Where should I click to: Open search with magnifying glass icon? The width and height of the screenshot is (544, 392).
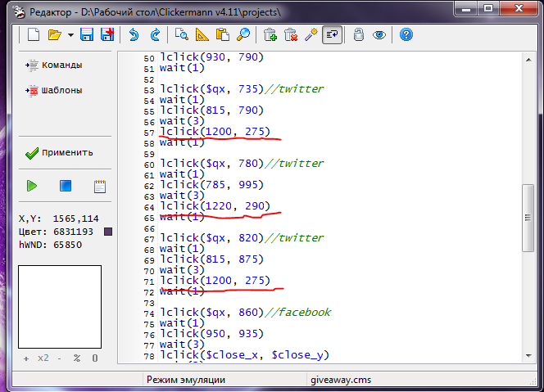(243, 35)
